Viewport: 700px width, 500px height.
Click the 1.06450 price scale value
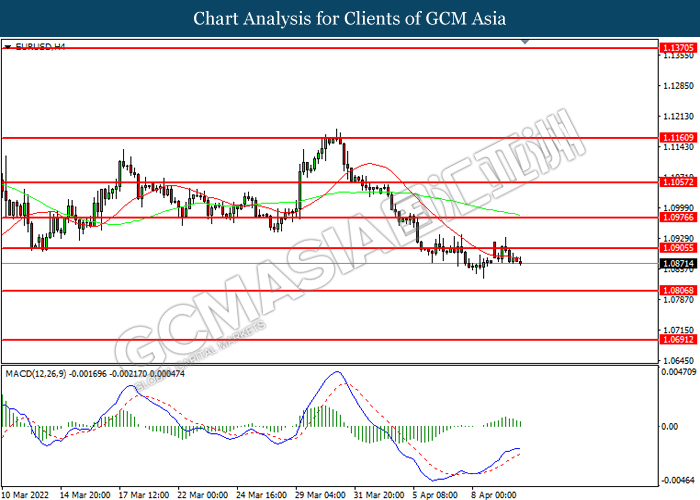coord(679,360)
